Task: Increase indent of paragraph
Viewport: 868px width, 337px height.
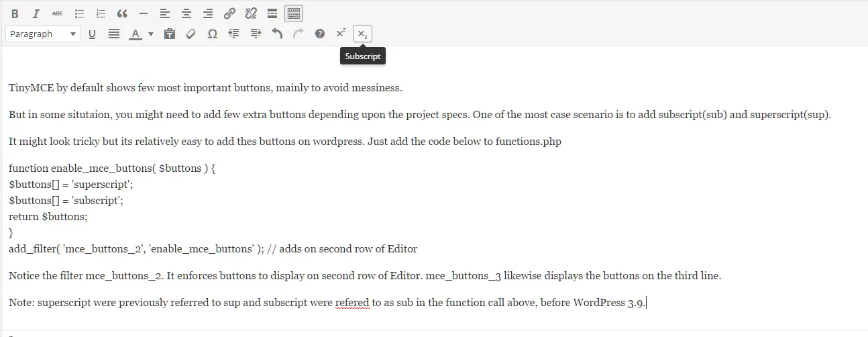Action: (x=256, y=34)
